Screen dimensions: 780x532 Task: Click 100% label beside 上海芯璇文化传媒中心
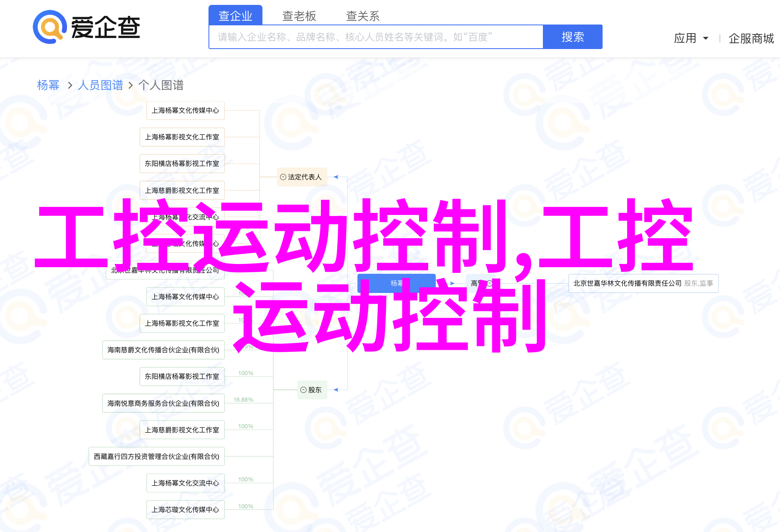click(x=246, y=506)
